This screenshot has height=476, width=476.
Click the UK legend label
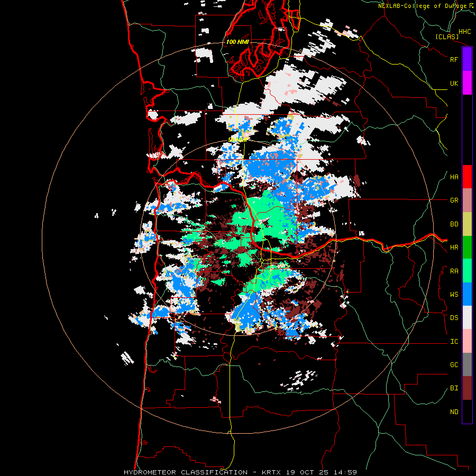454,83
